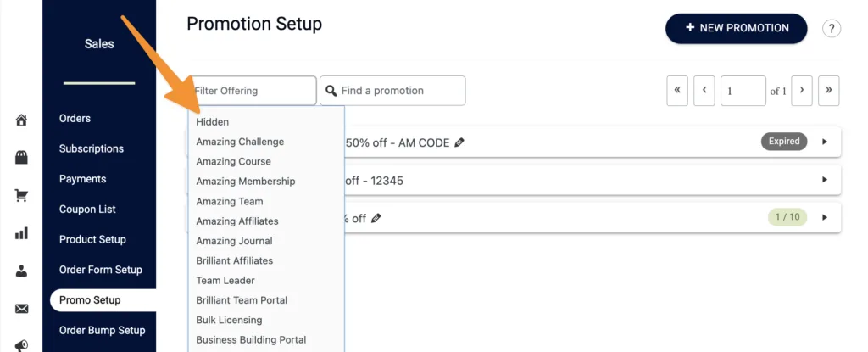Image resolution: width=868 pixels, height=352 pixels.
Task: Open the bar chart reports icon
Action: [22, 233]
